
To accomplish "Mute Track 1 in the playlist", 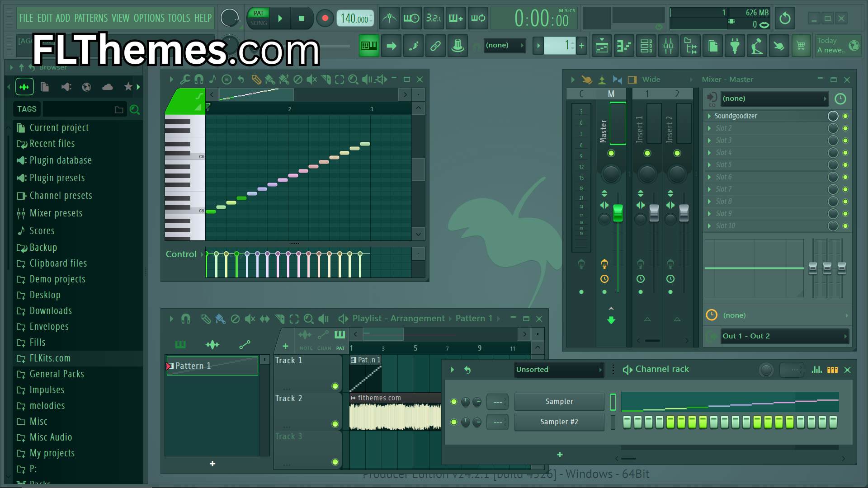I will (x=335, y=386).
